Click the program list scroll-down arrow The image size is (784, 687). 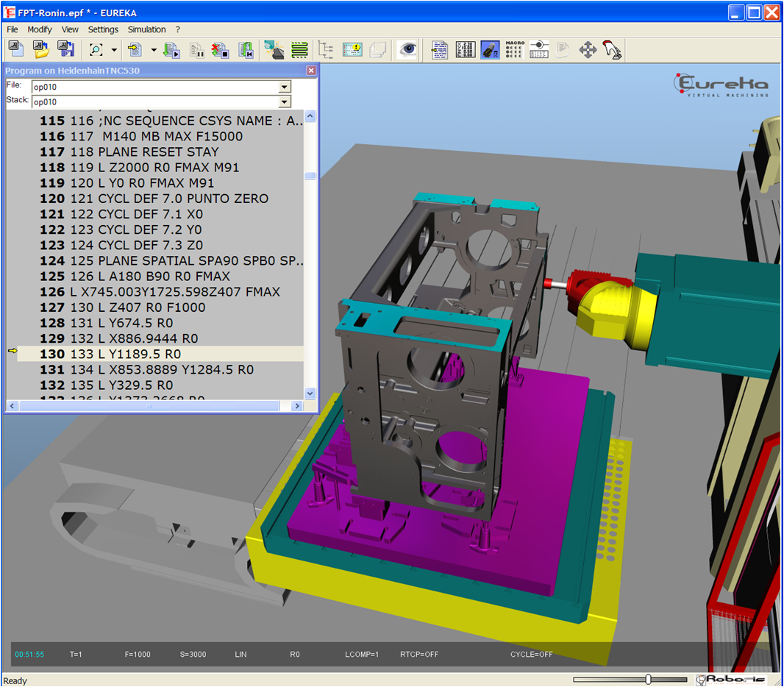[x=310, y=393]
